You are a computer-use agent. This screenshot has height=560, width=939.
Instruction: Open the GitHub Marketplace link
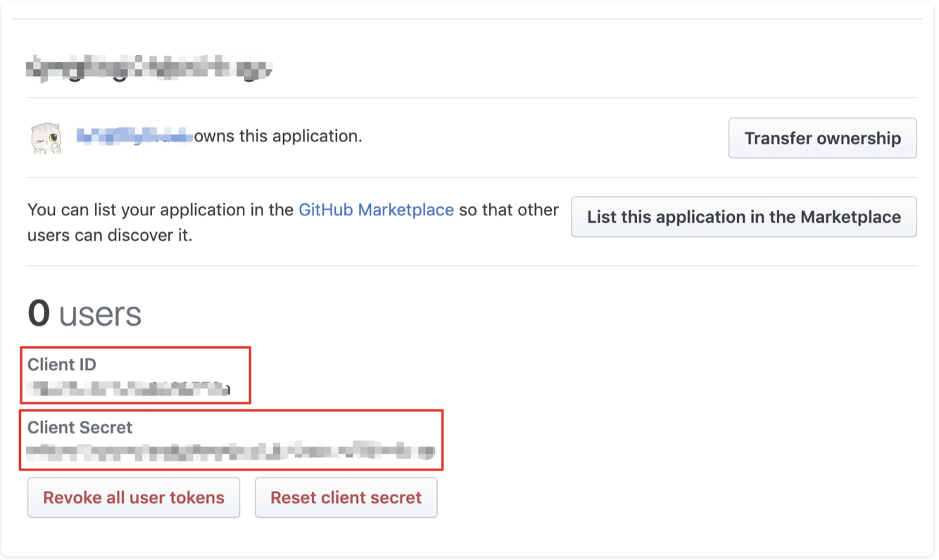point(375,210)
